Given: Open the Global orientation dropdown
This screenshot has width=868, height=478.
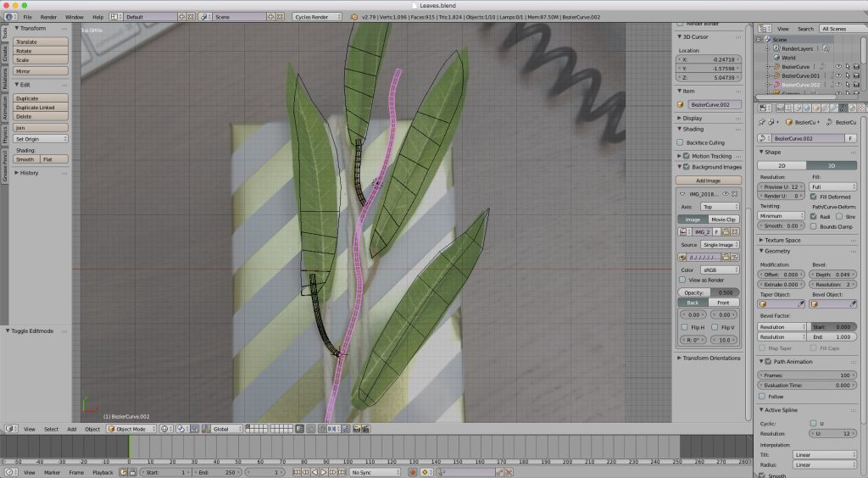Looking at the screenshot, I should pyautogui.click(x=227, y=429).
